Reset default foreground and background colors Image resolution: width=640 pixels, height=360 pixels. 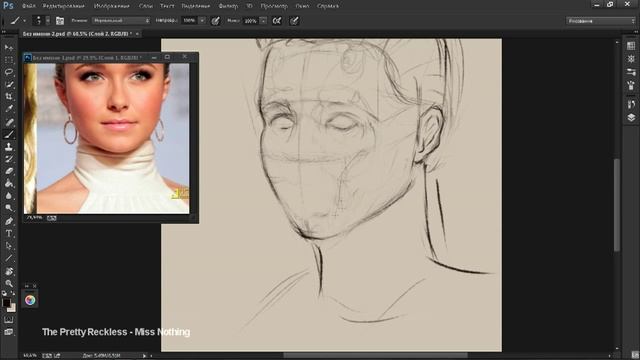[x=4, y=293]
